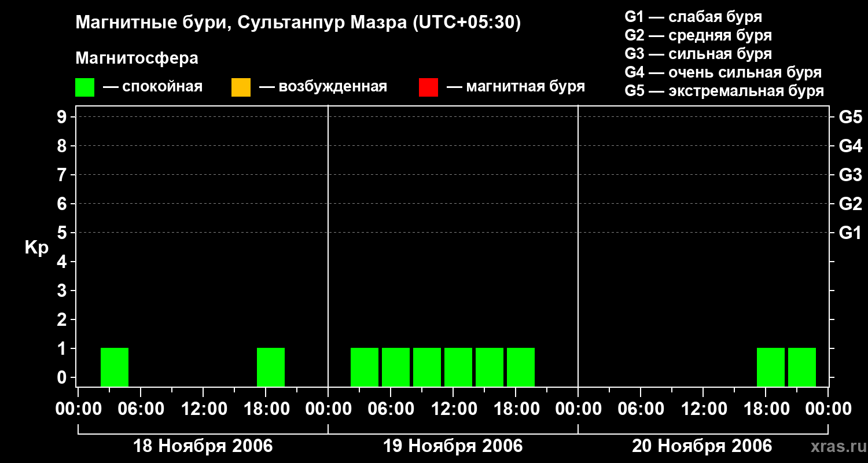868x463 pixels.
Task: Select the 'G1 — слабая буря' legend line
Action: pyautogui.click(x=693, y=17)
